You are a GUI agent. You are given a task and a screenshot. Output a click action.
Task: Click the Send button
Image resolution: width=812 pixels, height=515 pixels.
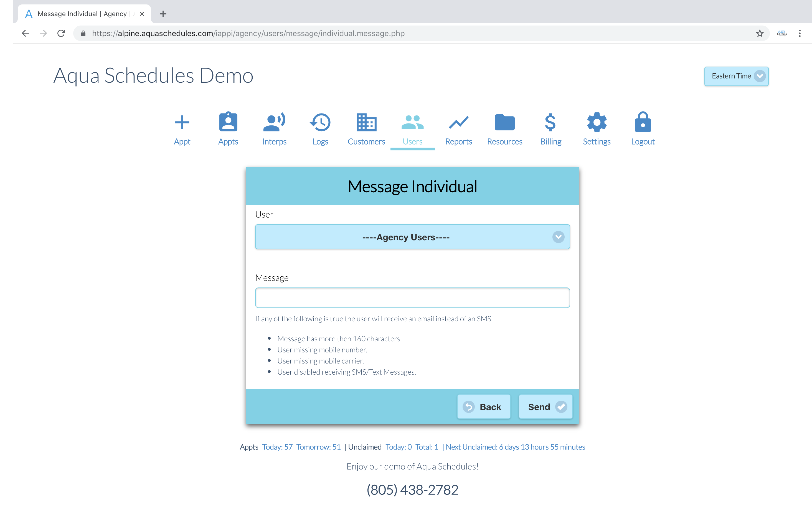tap(545, 407)
